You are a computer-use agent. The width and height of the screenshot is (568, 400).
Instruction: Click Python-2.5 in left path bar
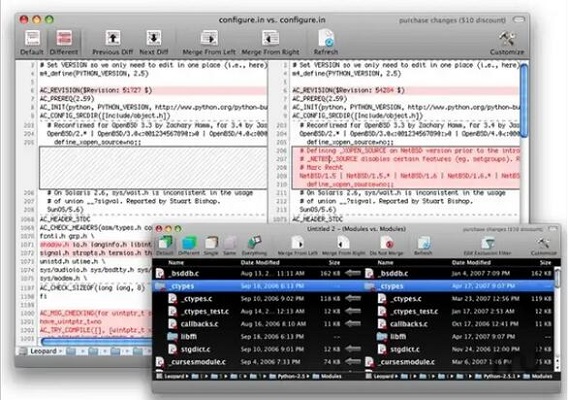point(291,376)
